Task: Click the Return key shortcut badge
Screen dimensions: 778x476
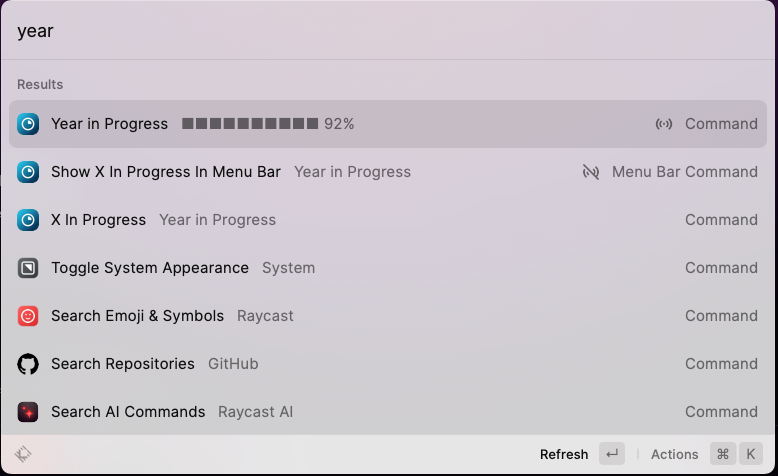Action: point(612,454)
